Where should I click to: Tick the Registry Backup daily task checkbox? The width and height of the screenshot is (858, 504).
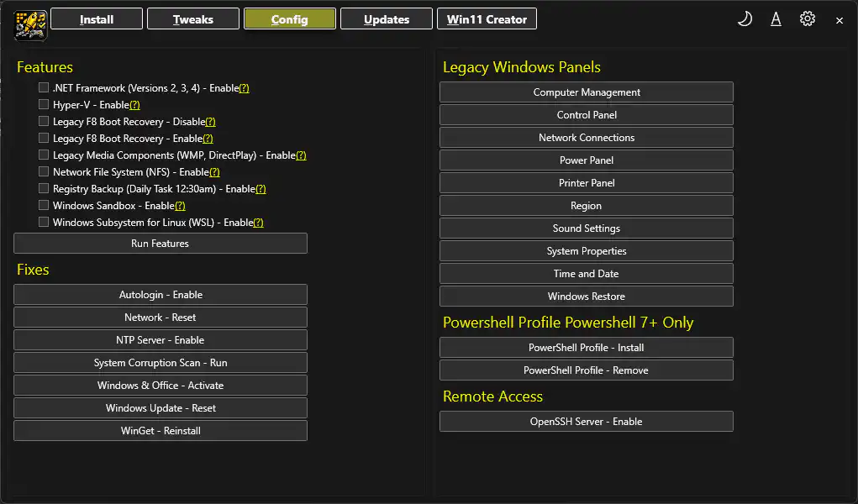pyautogui.click(x=44, y=188)
